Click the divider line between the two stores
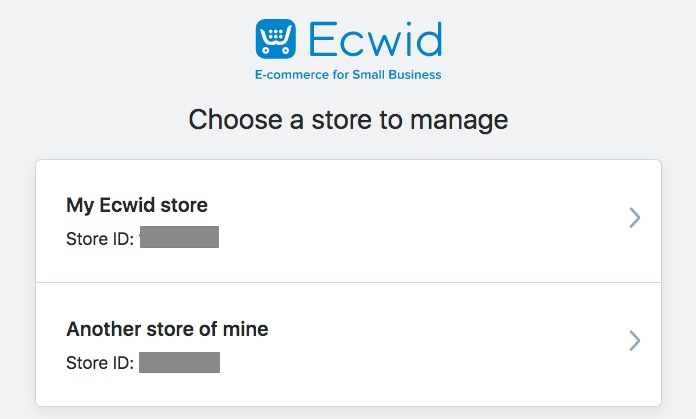Viewport: 696px width, 419px height. click(x=348, y=282)
